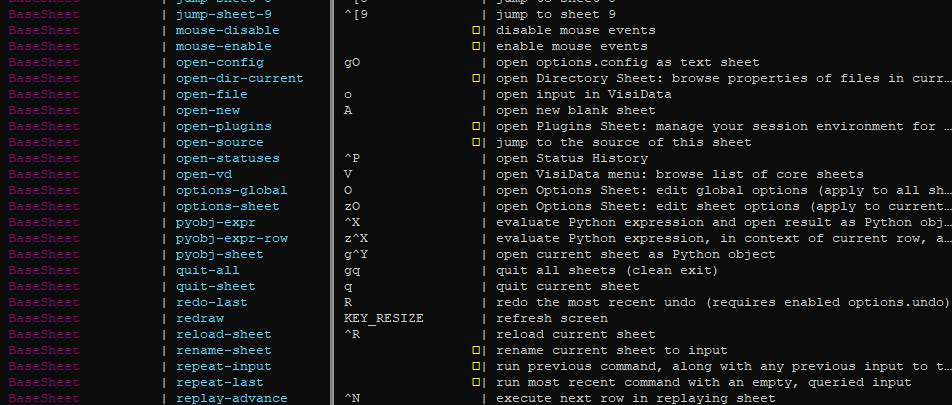Click the 'gq' key binding cell
The width and height of the screenshot is (952, 405).
click(352, 270)
